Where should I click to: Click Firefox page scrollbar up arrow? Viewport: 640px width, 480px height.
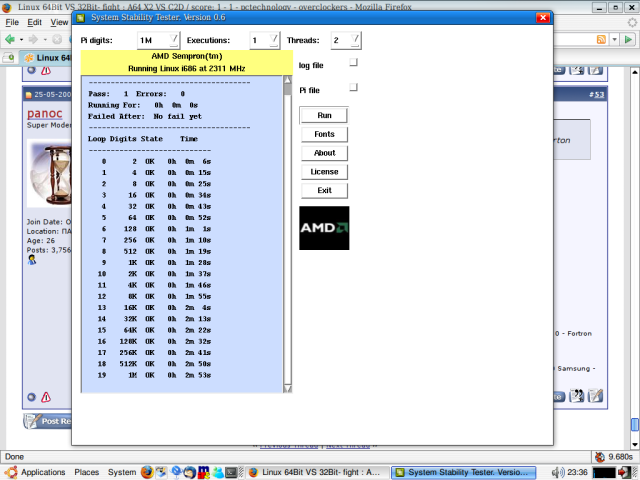tap(635, 72)
